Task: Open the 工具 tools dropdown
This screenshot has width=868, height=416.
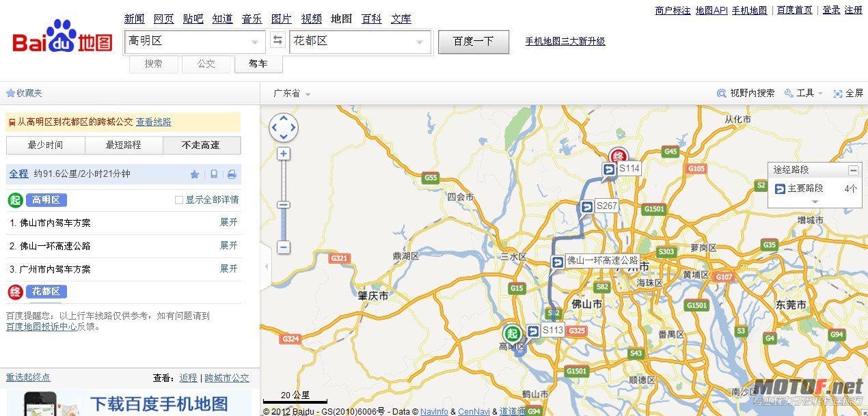Action: coord(804,94)
